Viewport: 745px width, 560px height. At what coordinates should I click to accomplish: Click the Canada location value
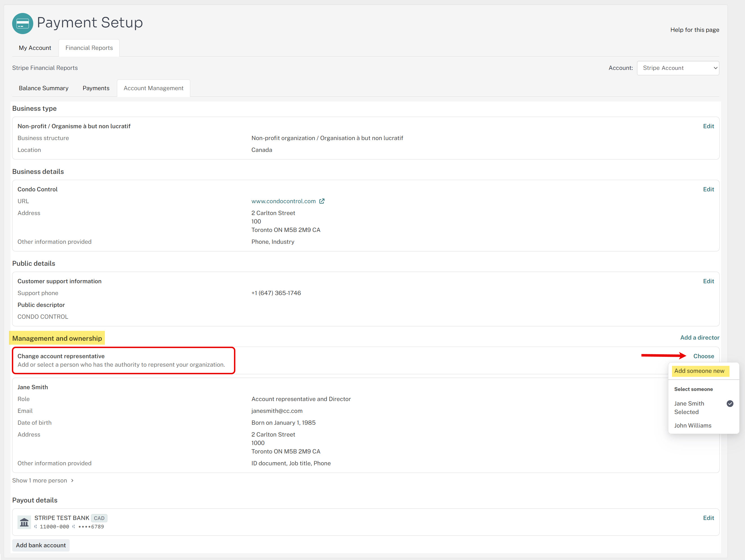coord(262,150)
